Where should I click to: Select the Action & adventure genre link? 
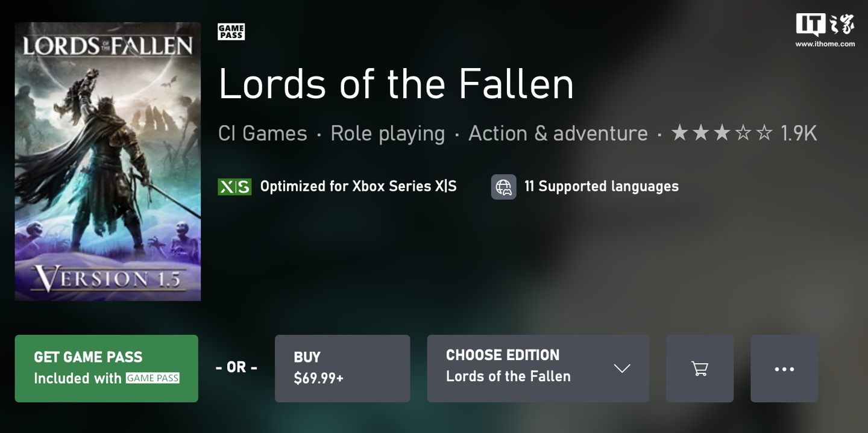pos(558,133)
